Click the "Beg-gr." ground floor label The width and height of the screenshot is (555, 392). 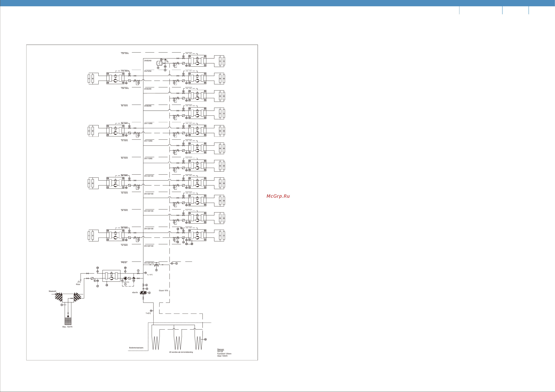tap(124, 262)
